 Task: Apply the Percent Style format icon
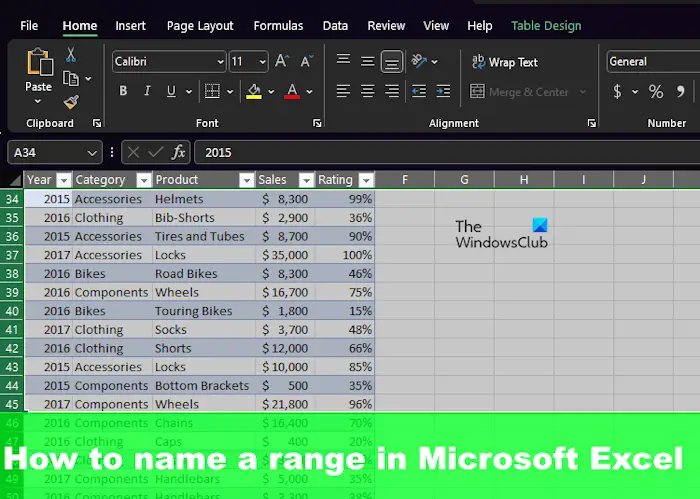[655, 92]
